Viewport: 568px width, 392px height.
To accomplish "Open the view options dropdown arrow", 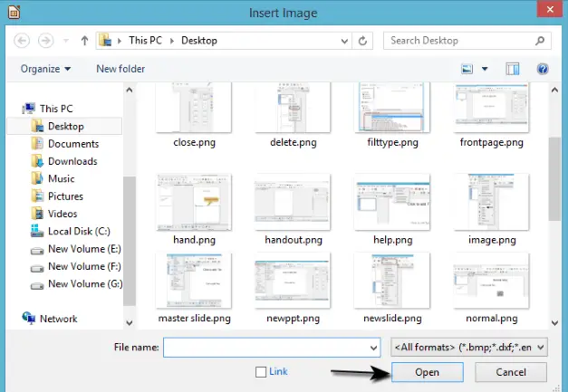I will [x=485, y=69].
